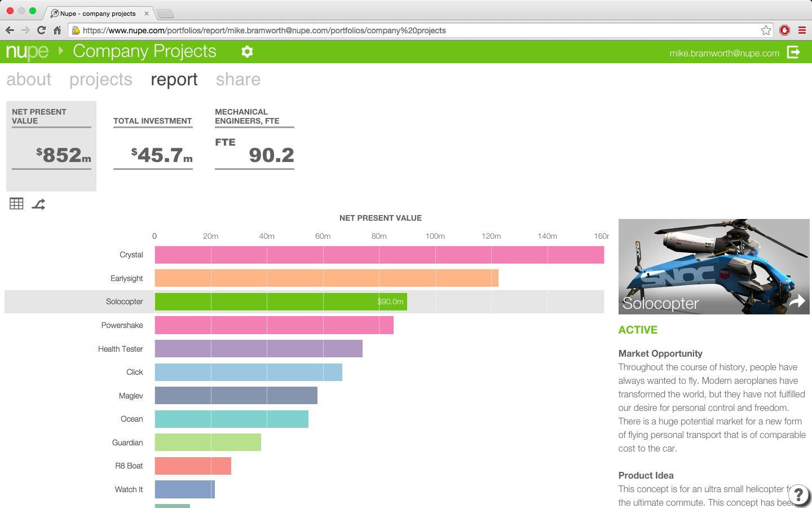Open the Chrome hamburger menu
The width and height of the screenshot is (812, 508).
pyautogui.click(x=802, y=30)
